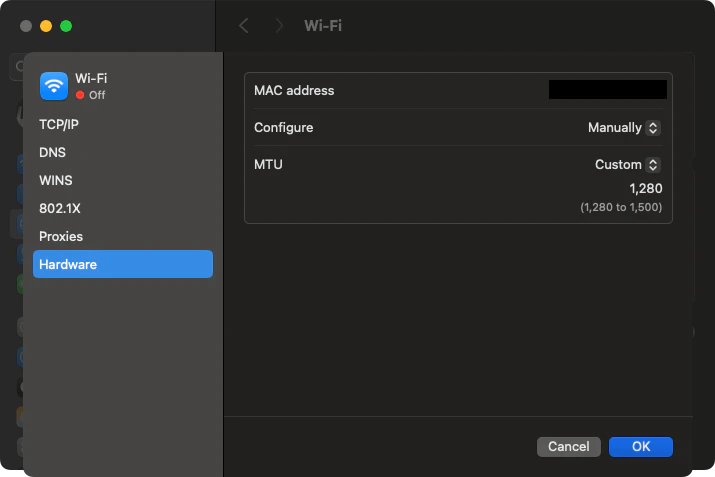Click the yellow minimize window button

pos(46,26)
